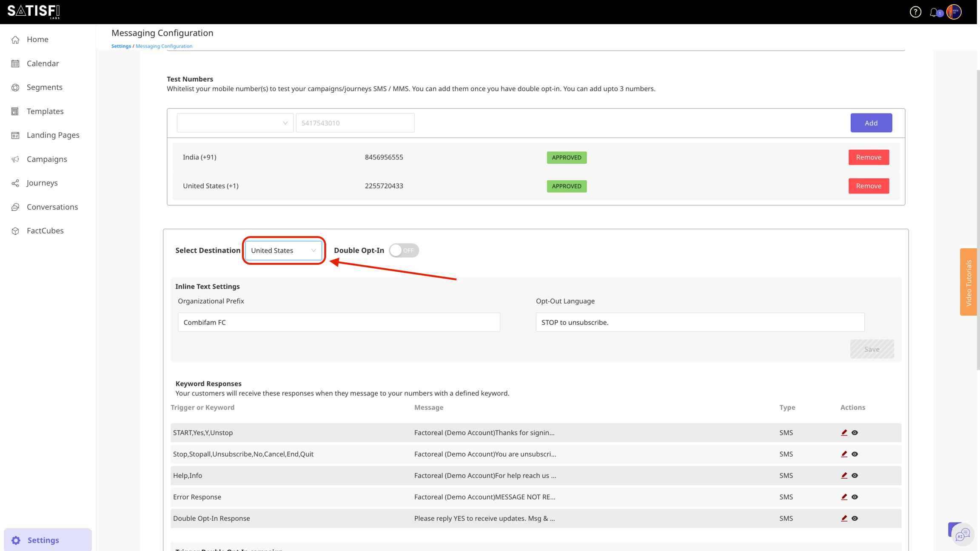Click the help question mark icon

(x=915, y=12)
